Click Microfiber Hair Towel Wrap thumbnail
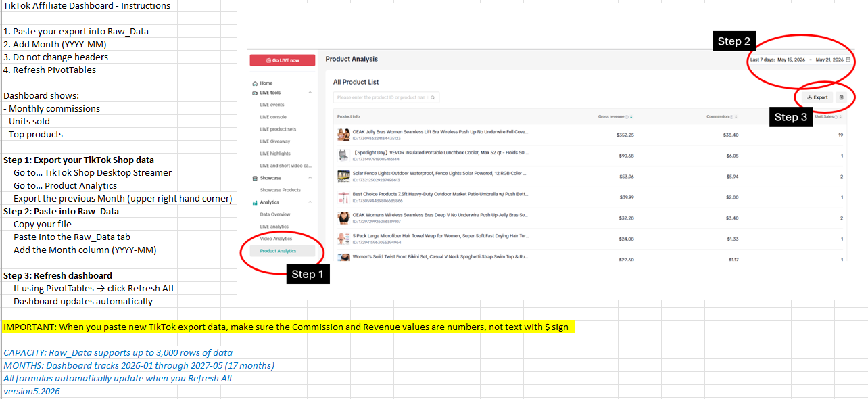868x399 pixels. [343, 239]
